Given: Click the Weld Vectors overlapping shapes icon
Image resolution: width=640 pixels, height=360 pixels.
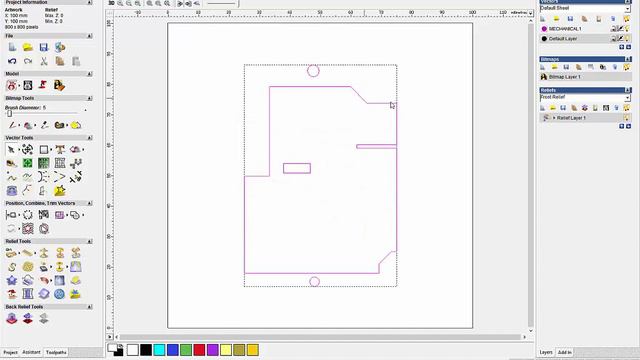Looking at the screenshot, I should 75,215.
